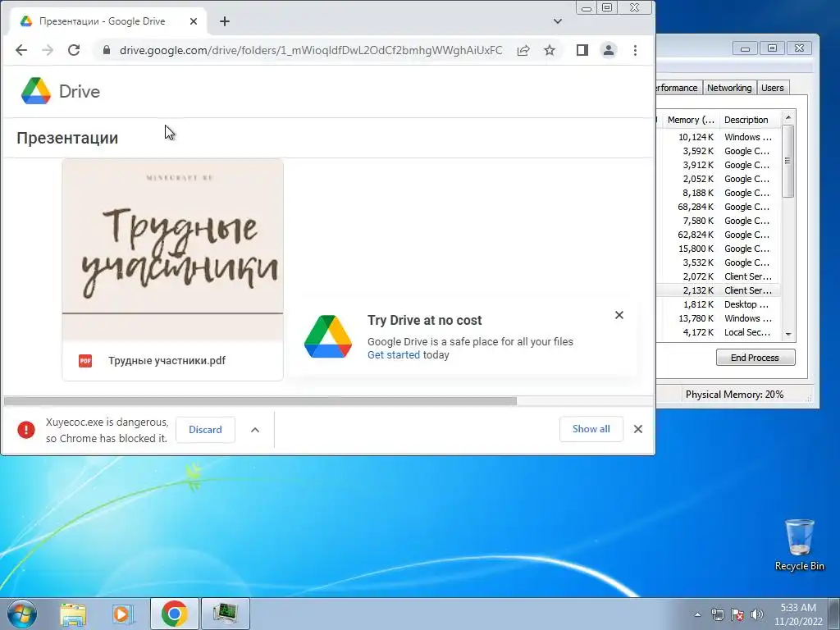Select the 10,124 K Windows process row
The image size is (840, 630).
tap(718, 137)
